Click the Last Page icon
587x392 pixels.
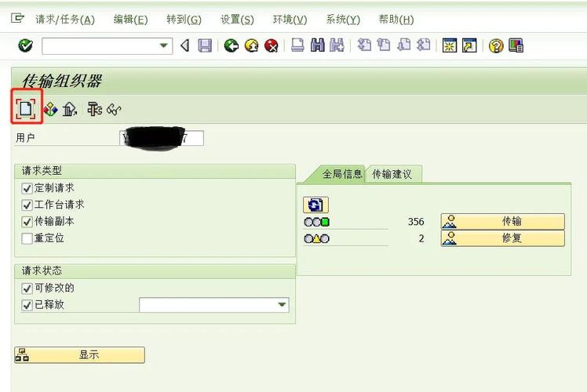point(424,45)
